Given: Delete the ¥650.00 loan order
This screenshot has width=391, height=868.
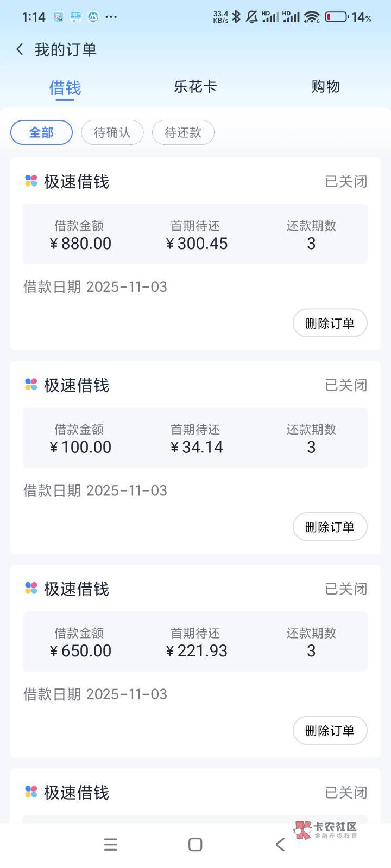Looking at the screenshot, I should tap(330, 731).
